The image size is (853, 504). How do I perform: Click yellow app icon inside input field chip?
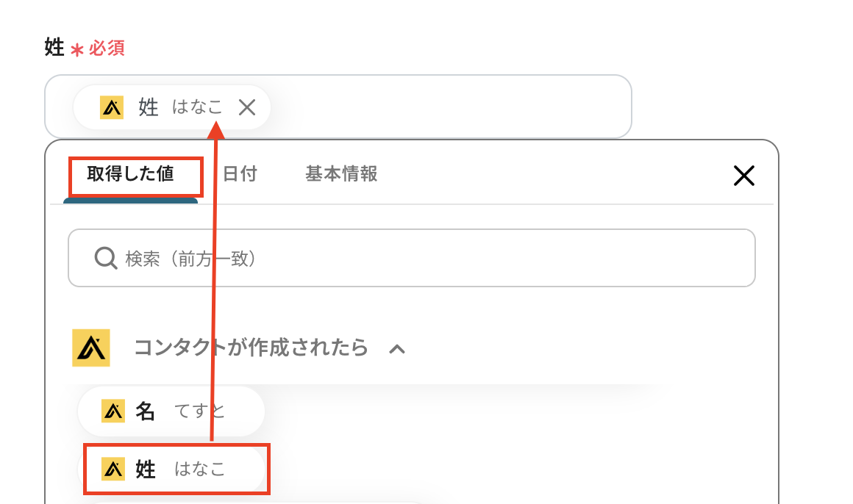112,107
